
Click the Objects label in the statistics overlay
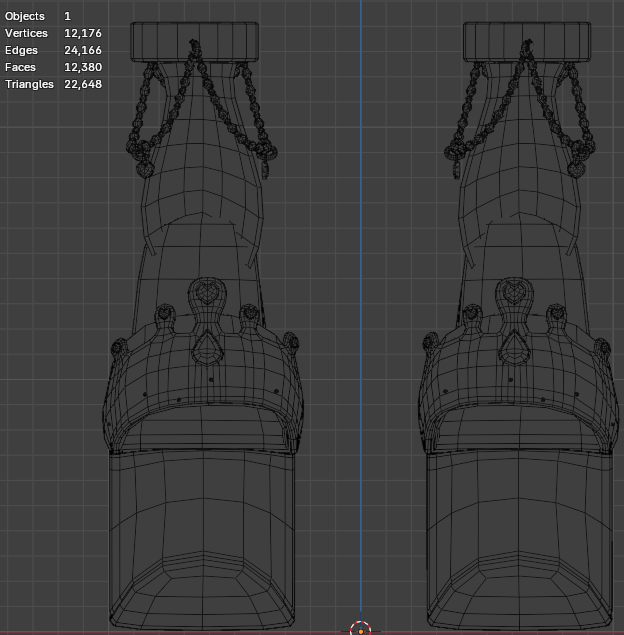click(x=25, y=17)
